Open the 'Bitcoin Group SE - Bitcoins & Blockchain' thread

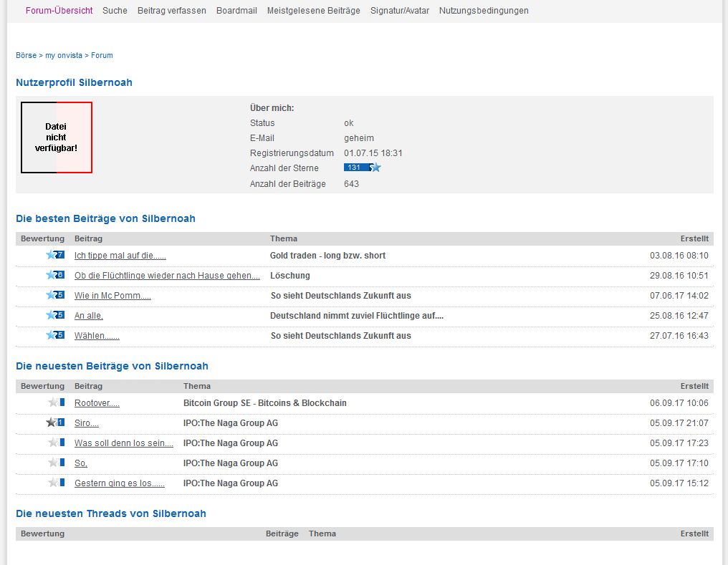[x=264, y=403]
